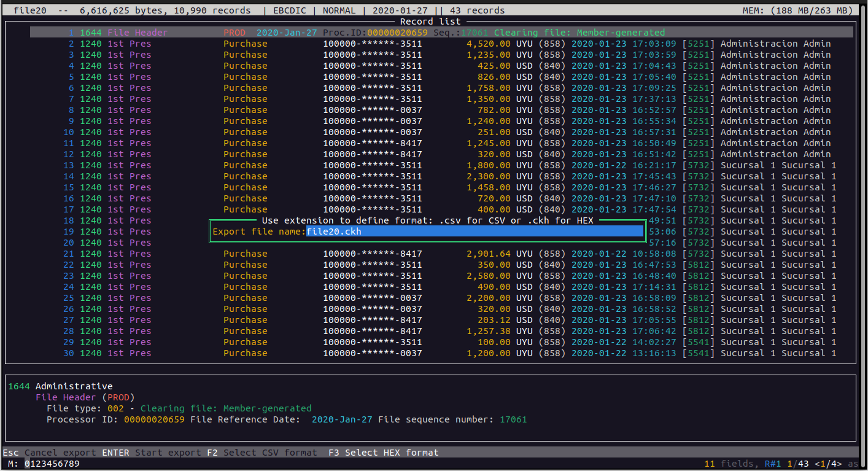868x471 pixels.
Task: Click merchant code [5812] on record 25
Action: click(699, 298)
